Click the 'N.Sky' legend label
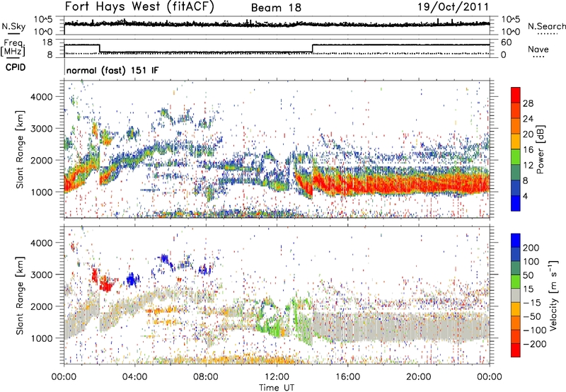Image resolution: width=566 pixels, height=392 pixels. pyautogui.click(x=13, y=26)
